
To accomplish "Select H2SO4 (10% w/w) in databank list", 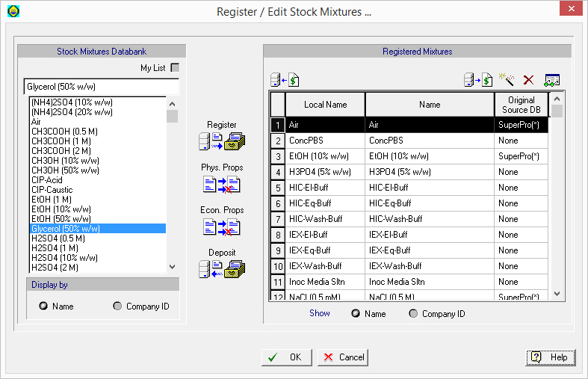I will (97, 258).
